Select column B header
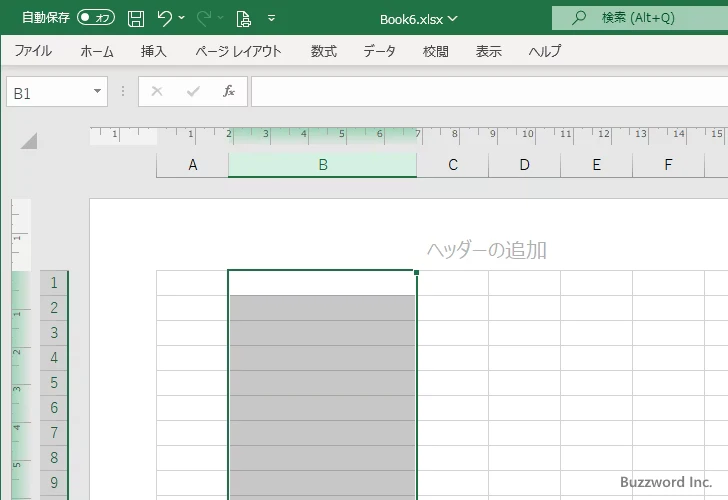 323,165
